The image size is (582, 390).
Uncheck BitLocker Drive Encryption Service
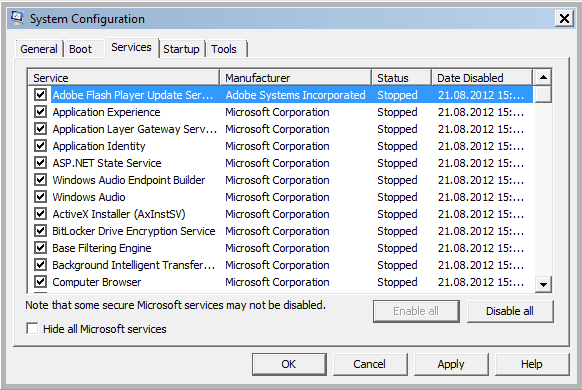(x=40, y=231)
